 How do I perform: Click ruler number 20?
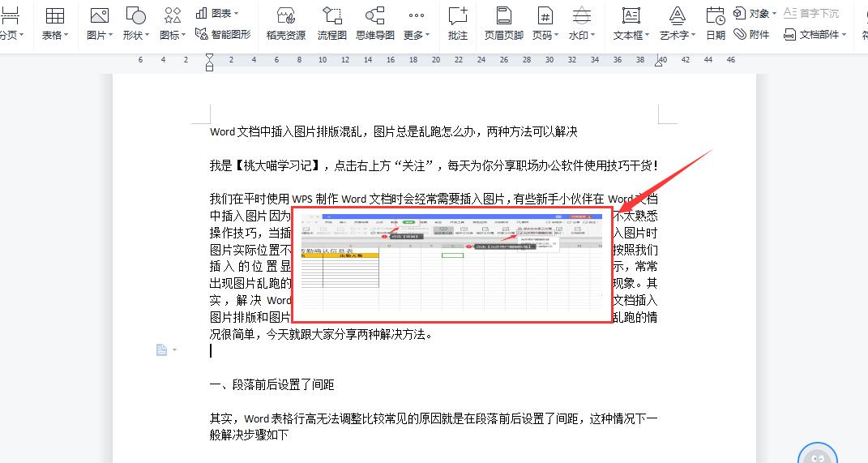pos(436,59)
